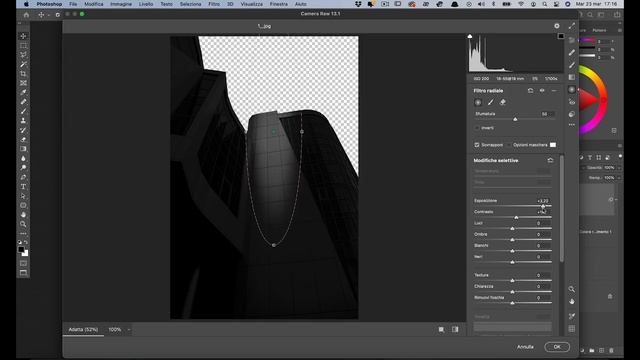Toggle before/after view icon
Viewport: 640px width, 360px height.
(x=455, y=329)
